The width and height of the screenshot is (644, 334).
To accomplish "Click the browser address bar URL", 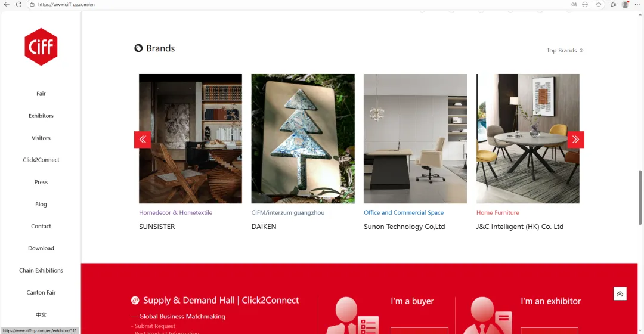I will 66,5.
